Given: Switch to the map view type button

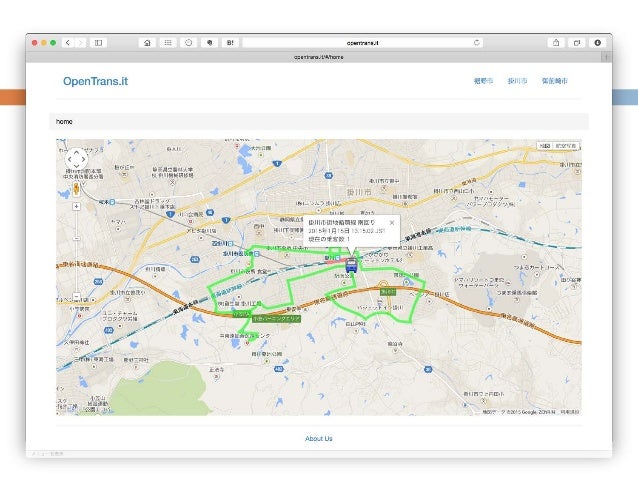Looking at the screenshot, I should pyautogui.click(x=545, y=146).
